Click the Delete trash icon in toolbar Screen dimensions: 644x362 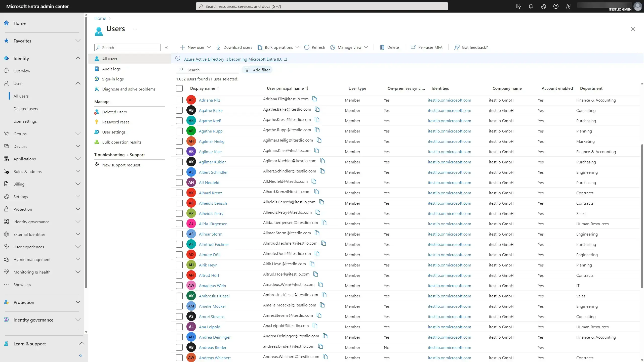[382, 47]
